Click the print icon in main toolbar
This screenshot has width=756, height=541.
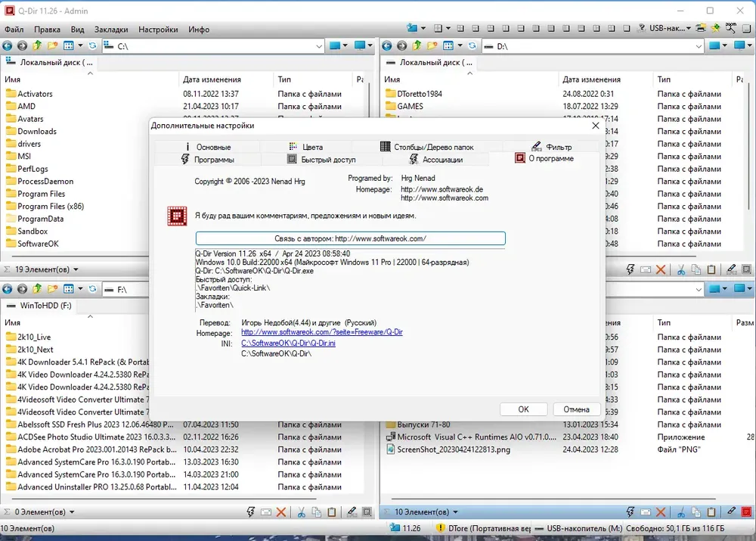tap(701, 29)
